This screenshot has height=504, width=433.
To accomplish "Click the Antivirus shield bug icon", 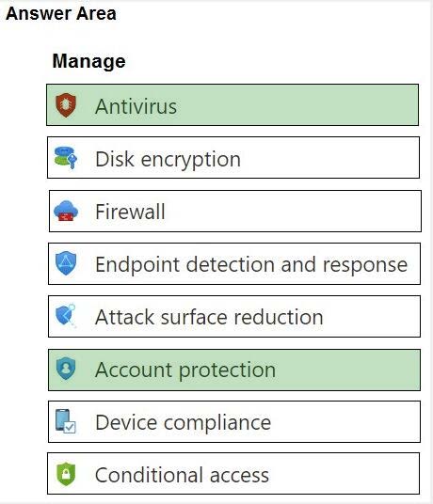I will click(x=66, y=105).
